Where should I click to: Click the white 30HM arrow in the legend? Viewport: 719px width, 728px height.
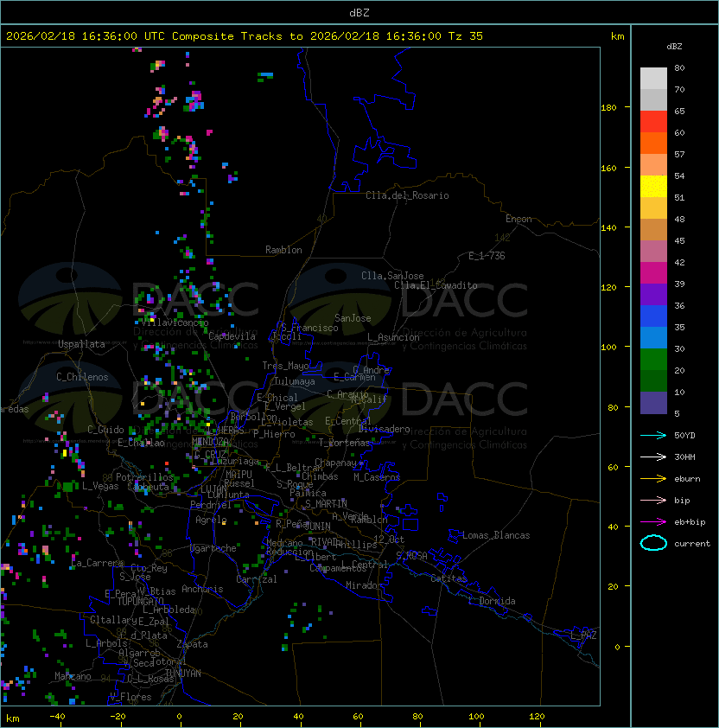tap(653, 457)
